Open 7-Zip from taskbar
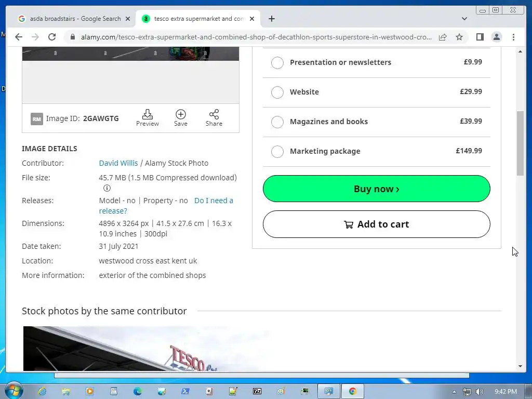This screenshot has width=532, height=399. click(257, 391)
